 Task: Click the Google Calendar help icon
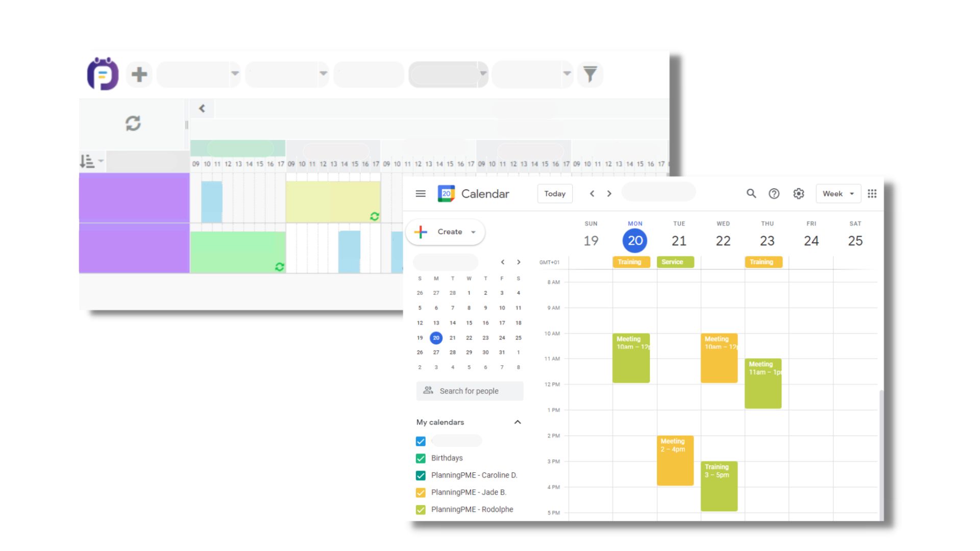pos(774,194)
